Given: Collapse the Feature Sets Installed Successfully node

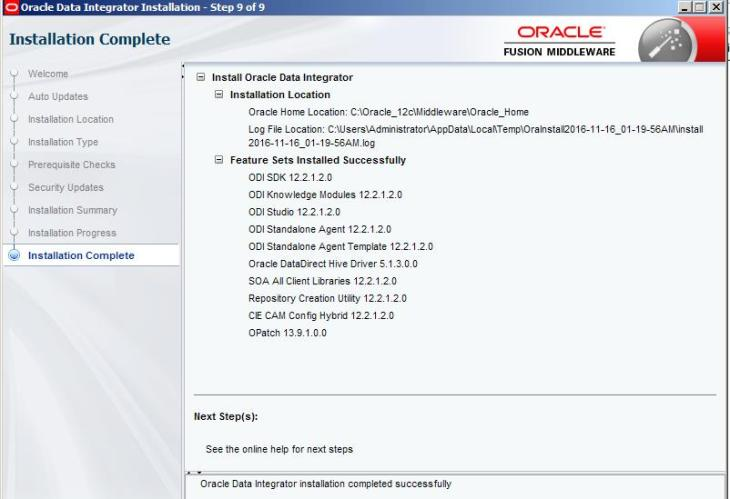Looking at the screenshot, I should click(x=219, y=160).
